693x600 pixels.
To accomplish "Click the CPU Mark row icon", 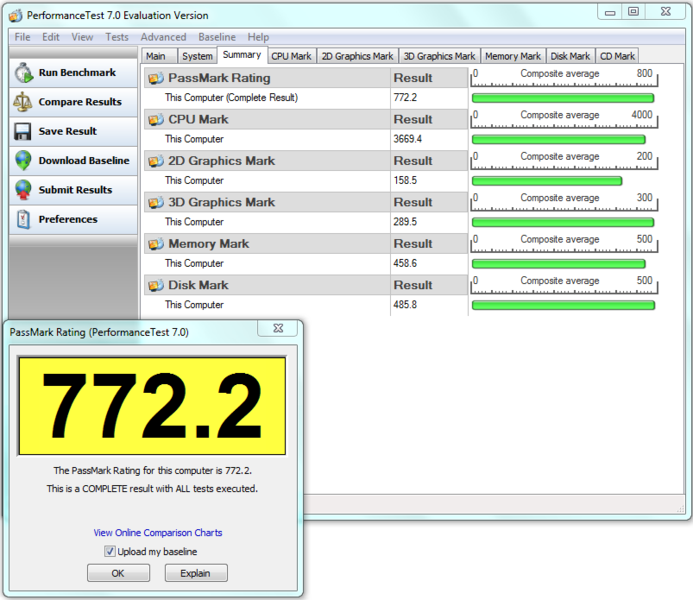I will tap(156, 120).
